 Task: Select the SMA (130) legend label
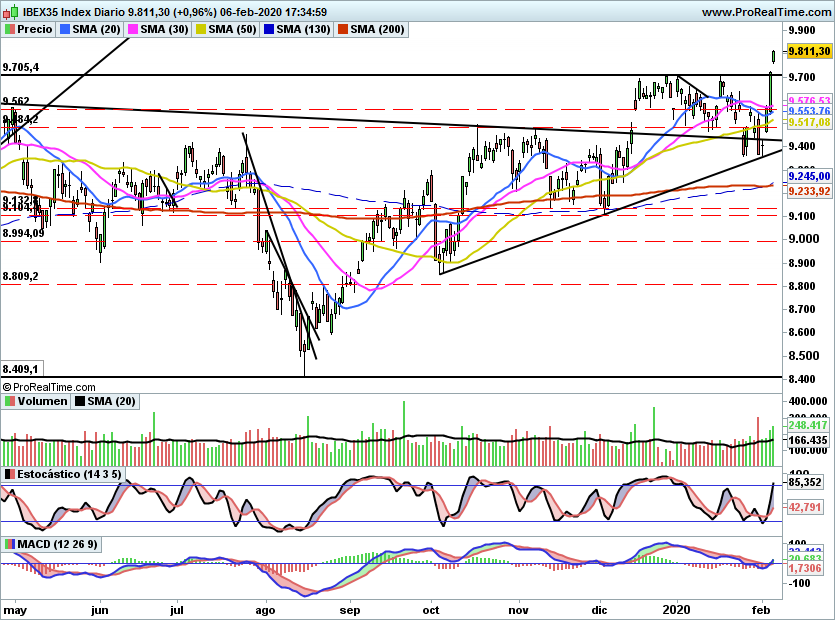(x=304, y=29)
